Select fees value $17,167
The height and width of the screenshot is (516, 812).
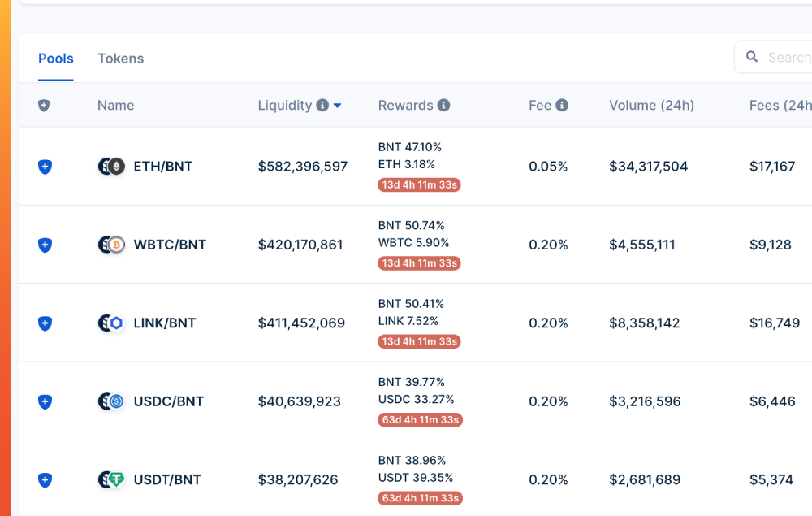click(x=772, y=167)
